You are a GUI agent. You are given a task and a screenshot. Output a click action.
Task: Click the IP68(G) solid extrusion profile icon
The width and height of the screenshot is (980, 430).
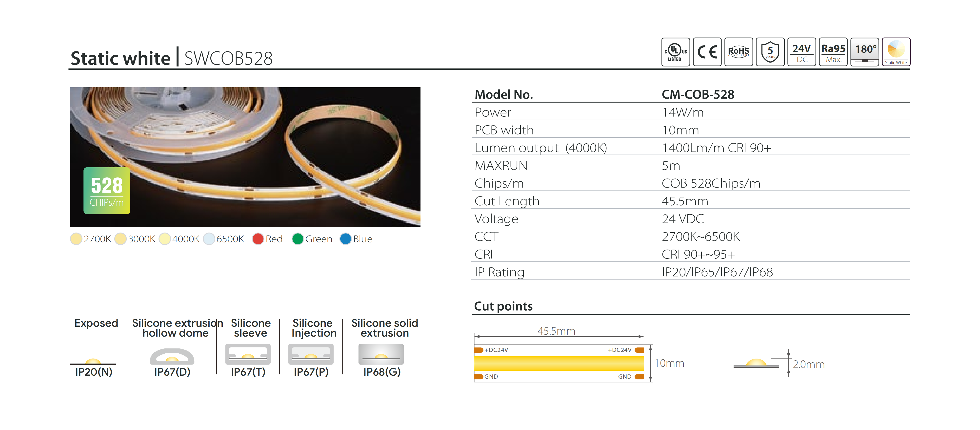click(381, 354)
